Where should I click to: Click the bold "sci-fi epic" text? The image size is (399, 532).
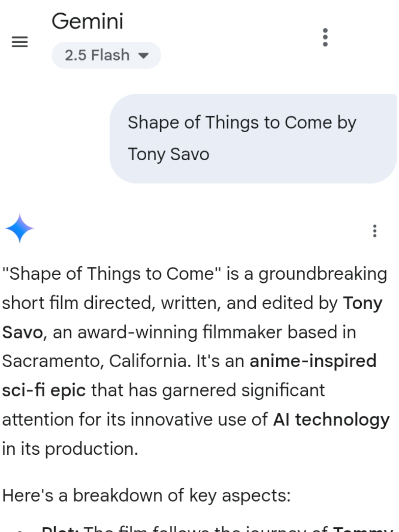44,391
